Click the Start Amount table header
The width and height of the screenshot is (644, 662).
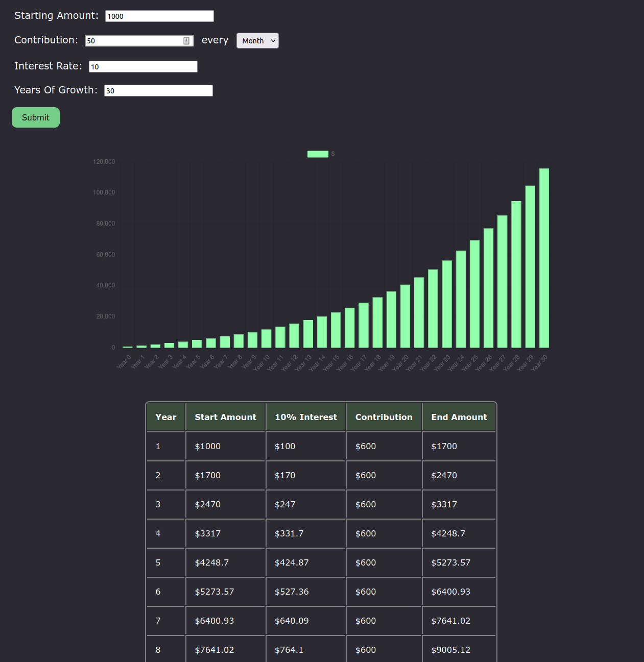coord(225,416)
